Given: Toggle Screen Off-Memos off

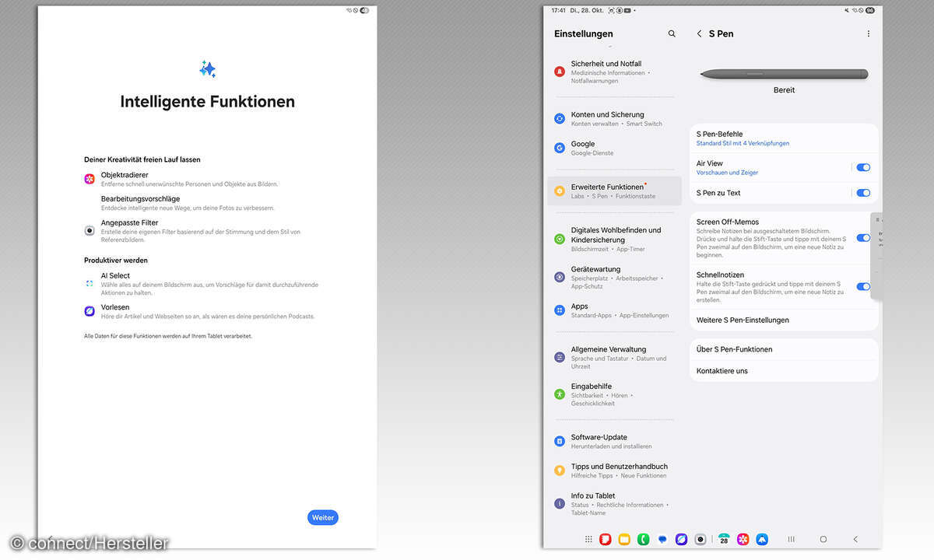Looking at the screenshot, I should [x=863, y=238].
